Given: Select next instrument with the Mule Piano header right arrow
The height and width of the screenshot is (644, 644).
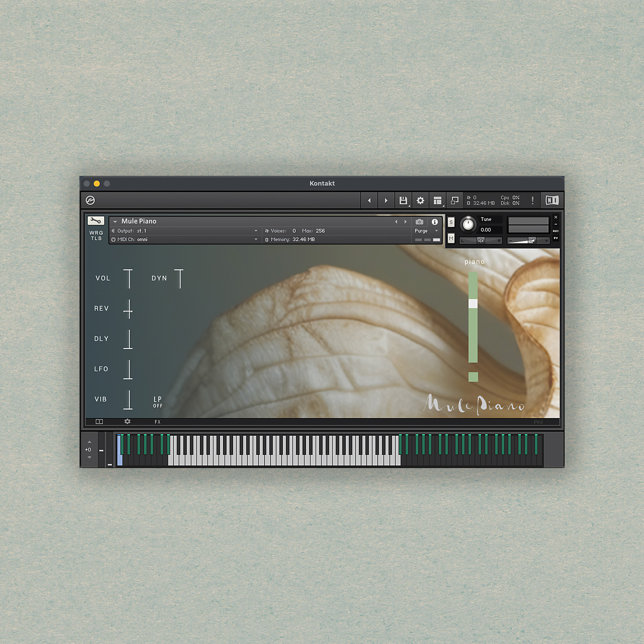Looking at the screenshot, I should (405, 222).
